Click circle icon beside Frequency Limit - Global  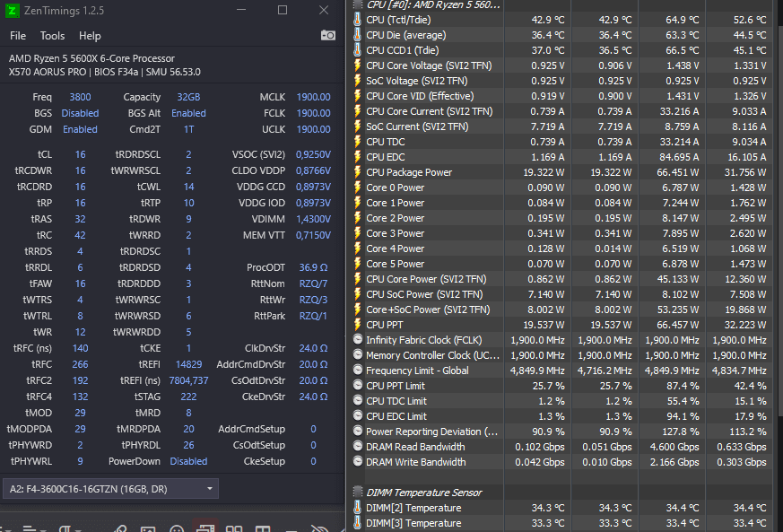358,371
